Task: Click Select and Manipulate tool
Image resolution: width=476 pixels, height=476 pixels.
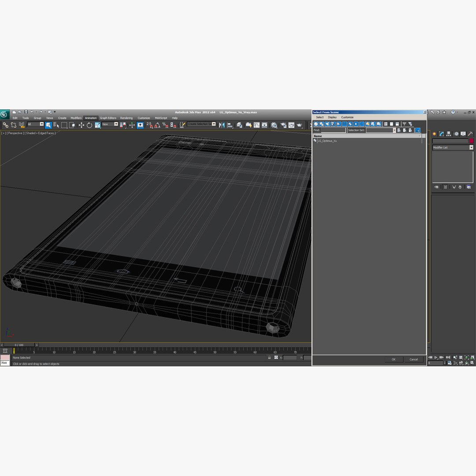Action: 132,125
